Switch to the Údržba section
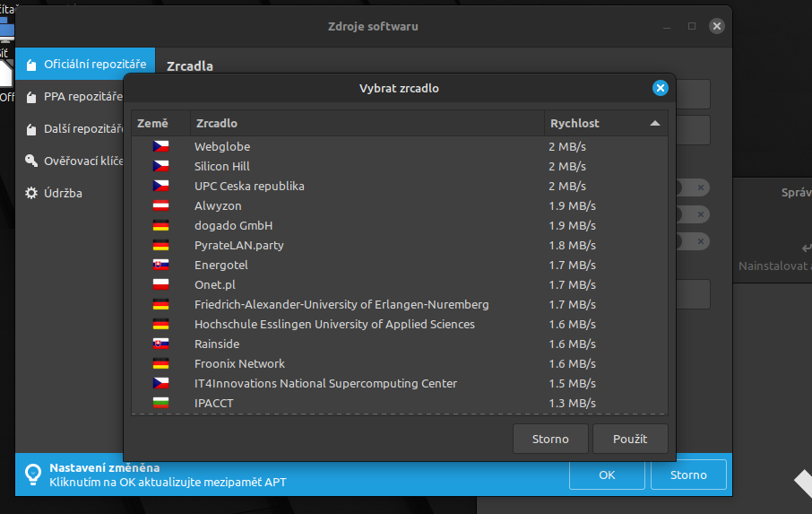 point(63,193)
